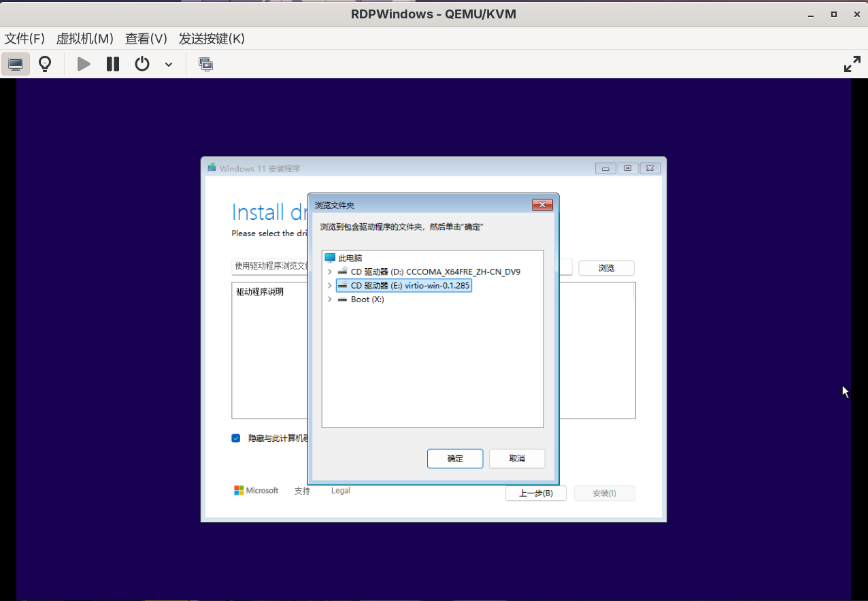Select 此电脑 in the folder tree
Viewport: 868px width, 601px height.
[x=350, y=258]
